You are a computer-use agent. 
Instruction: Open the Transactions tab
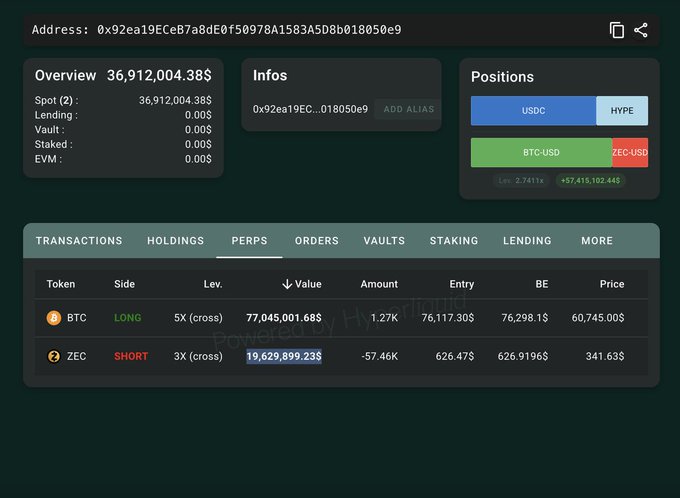79,241
